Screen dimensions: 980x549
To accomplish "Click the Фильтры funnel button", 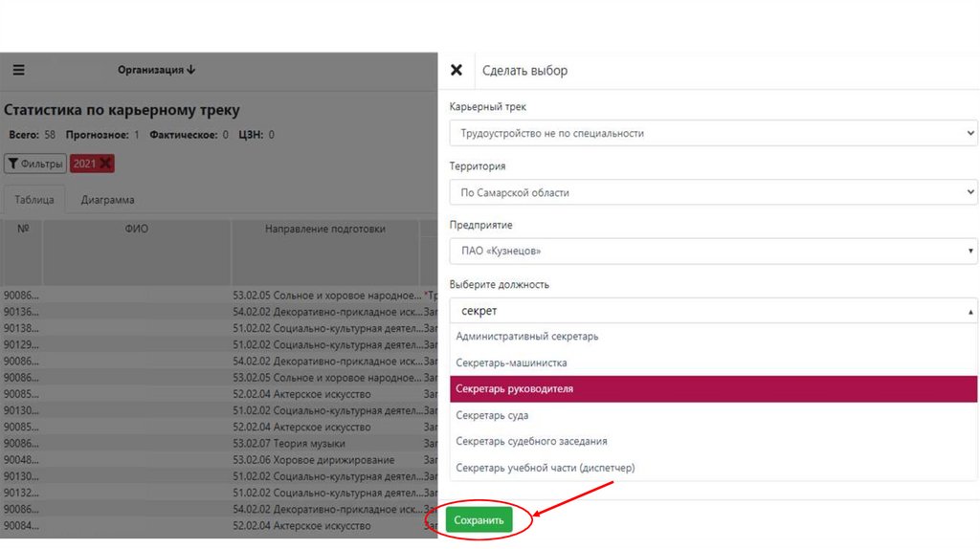I will click(x=34, y=164).
